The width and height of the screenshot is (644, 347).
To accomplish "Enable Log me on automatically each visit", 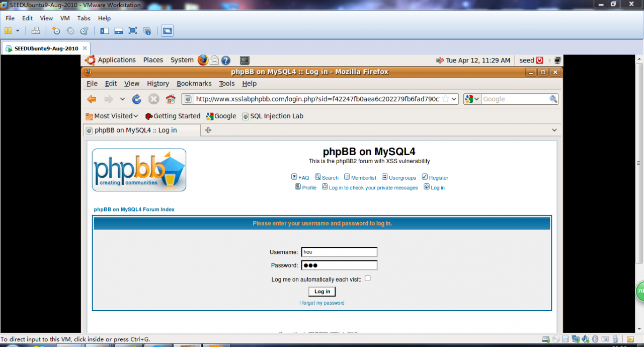I will tap(368, 278).
